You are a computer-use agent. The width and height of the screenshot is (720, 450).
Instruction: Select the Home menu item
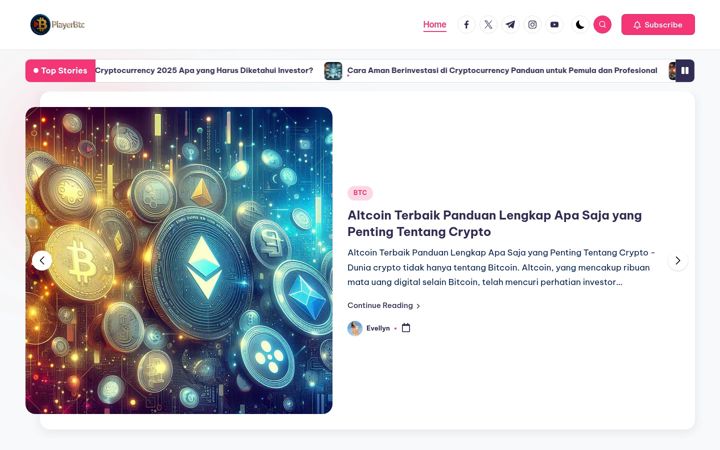(x=434, y=24)
